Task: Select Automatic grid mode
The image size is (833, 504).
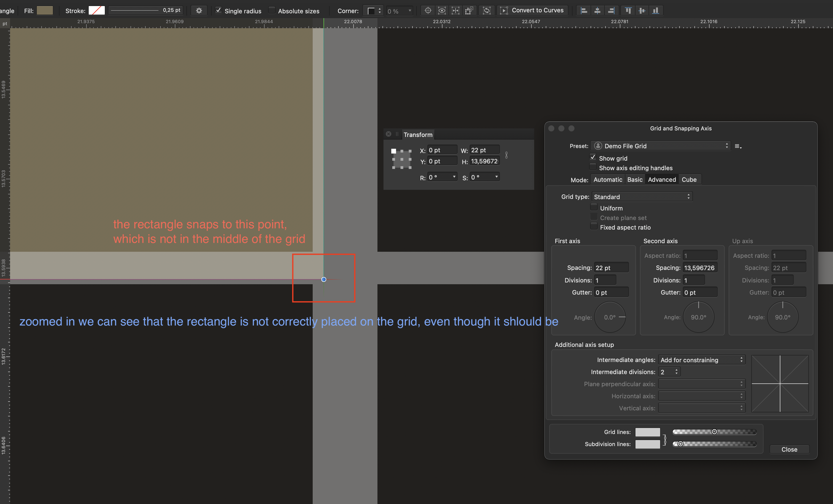Action: tap(607, 179)
